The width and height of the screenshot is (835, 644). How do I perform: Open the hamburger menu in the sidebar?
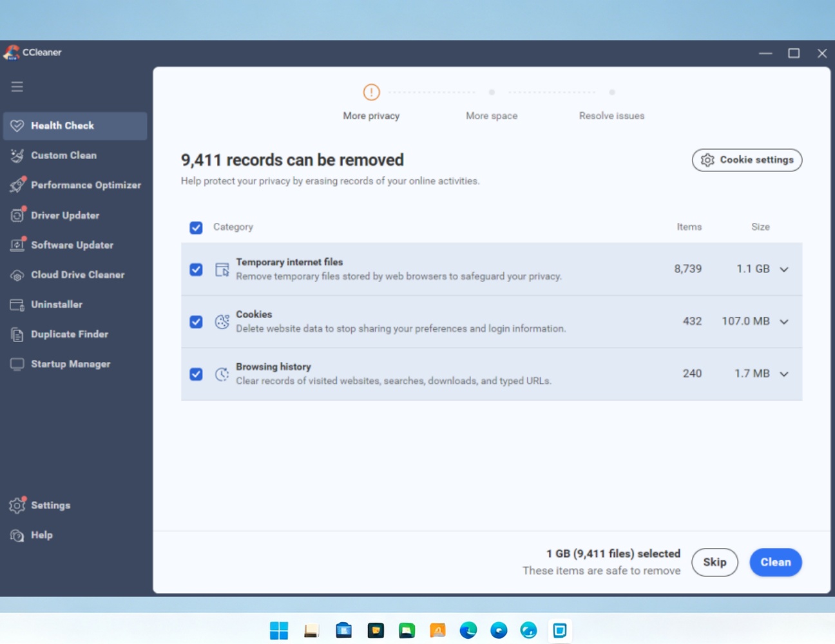[x=17, y=86]
